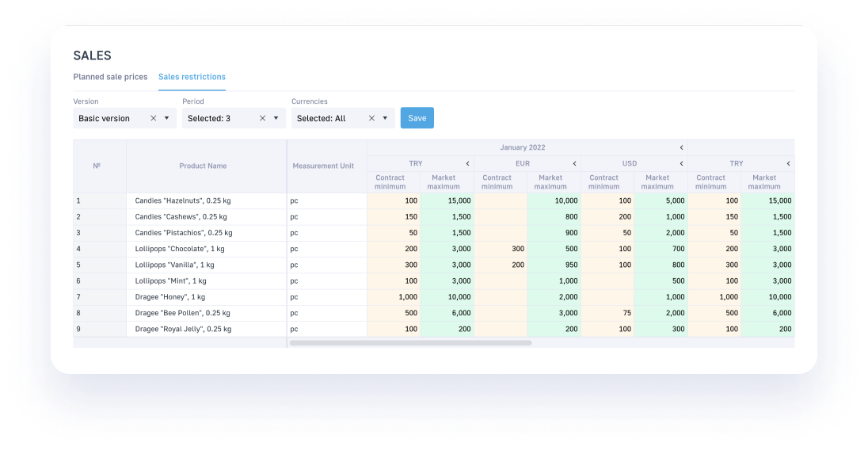This screenshot has height=450, width=868.
Task: Collapse the EUR currency column
Action: (574, 163)
